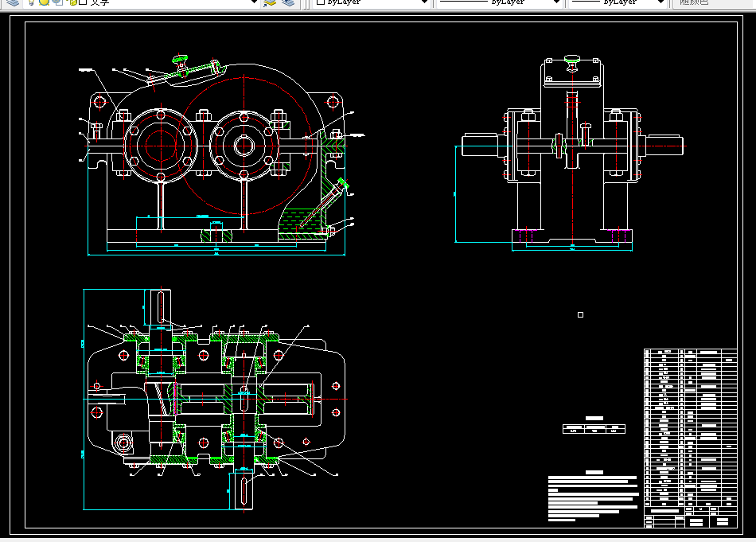Open the Layer Properties Manager icon

(13, 2)
